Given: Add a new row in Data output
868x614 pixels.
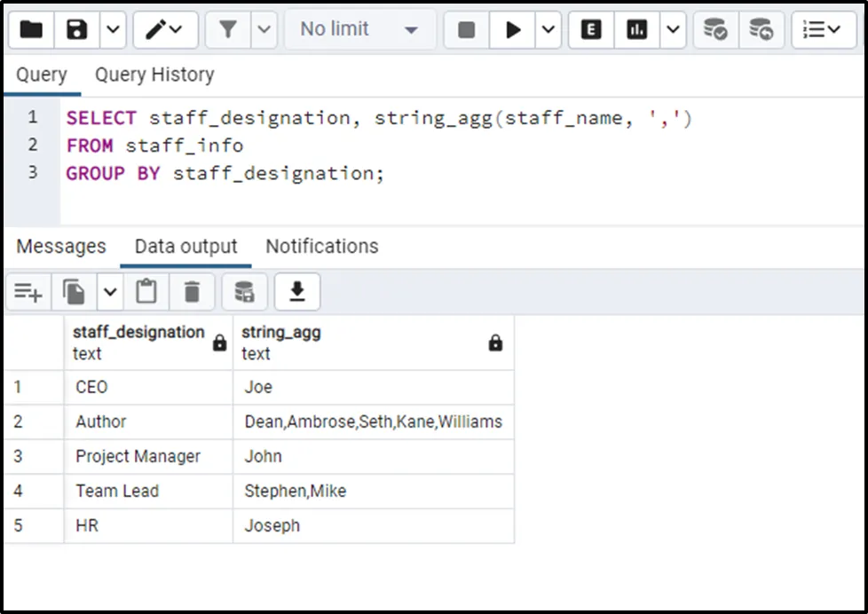Looking at the screenshot, I should [x=28, y=292].
